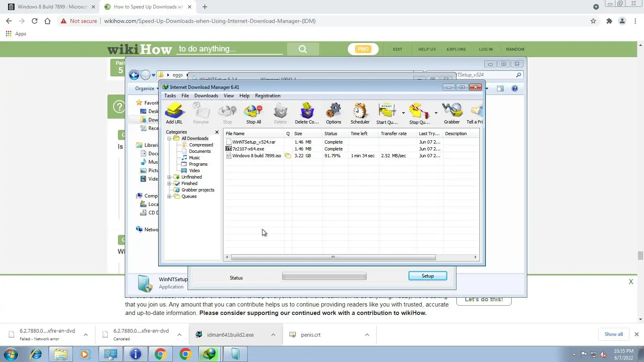Open IDM Options via the gear icon
This screenshot has width=644, height=362.
click(x=333, y=113)
